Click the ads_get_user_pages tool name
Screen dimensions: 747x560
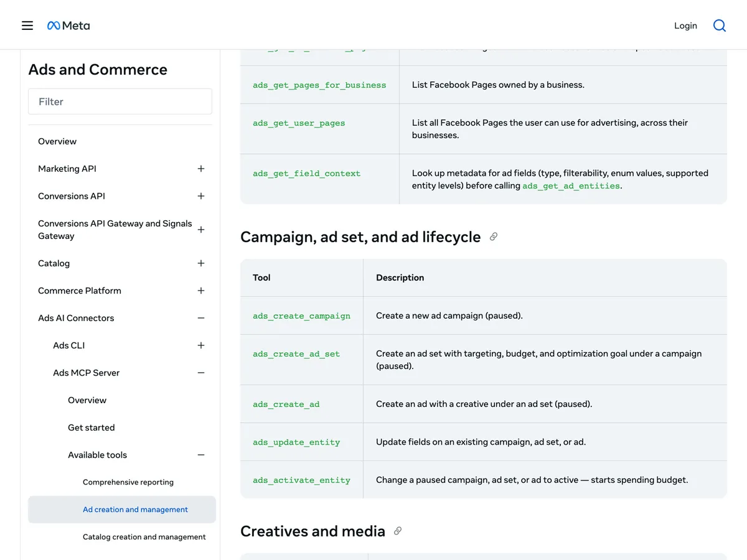click(x=299, y=123)
